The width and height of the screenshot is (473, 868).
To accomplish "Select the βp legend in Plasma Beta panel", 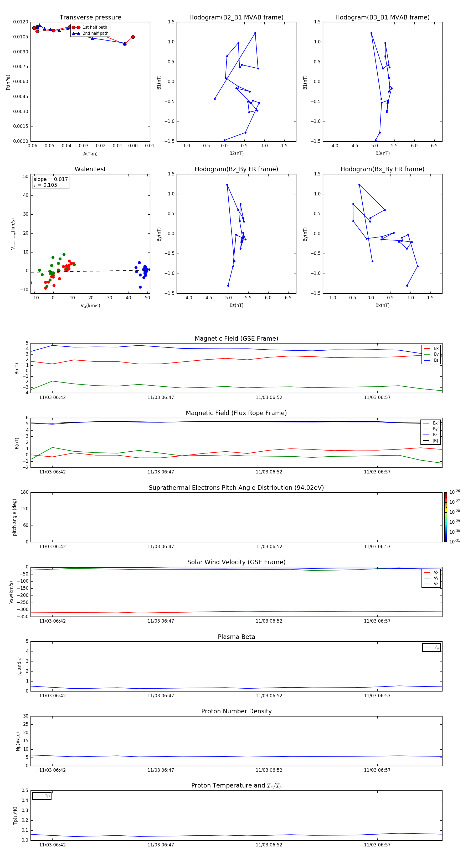I will click(x=431, y=647).
